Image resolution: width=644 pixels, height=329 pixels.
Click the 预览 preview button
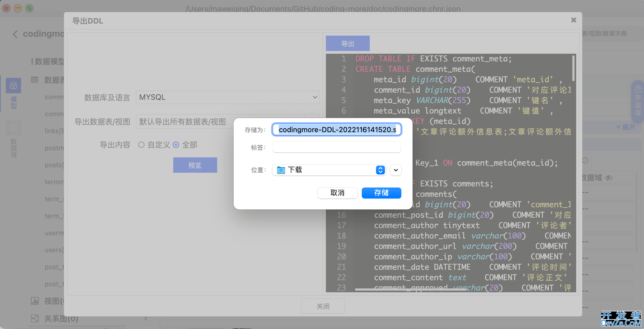[x=195, y=165]
